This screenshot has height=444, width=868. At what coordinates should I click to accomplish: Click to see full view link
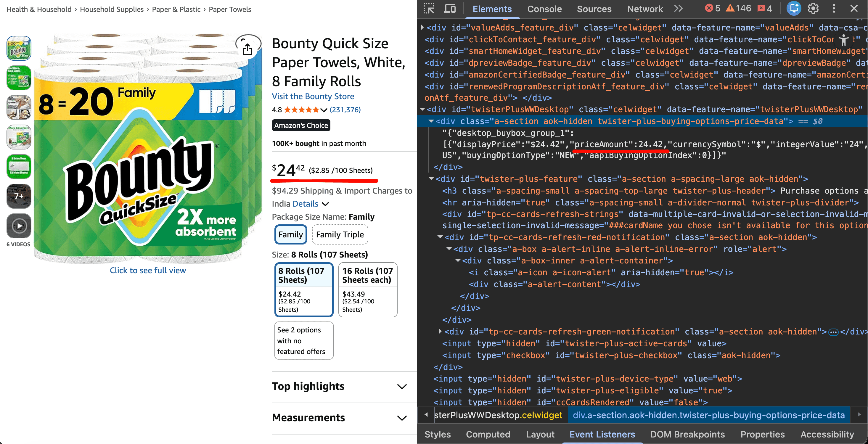(148, 270)
